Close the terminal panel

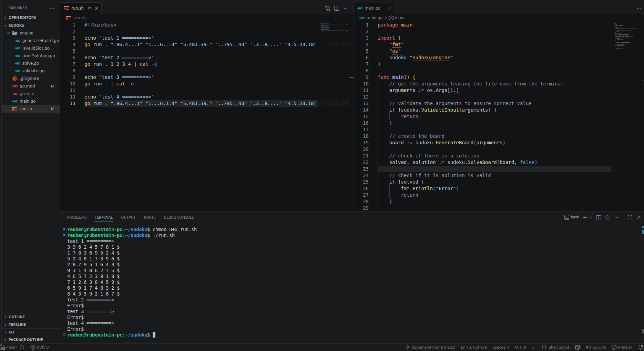click(639, 217)
